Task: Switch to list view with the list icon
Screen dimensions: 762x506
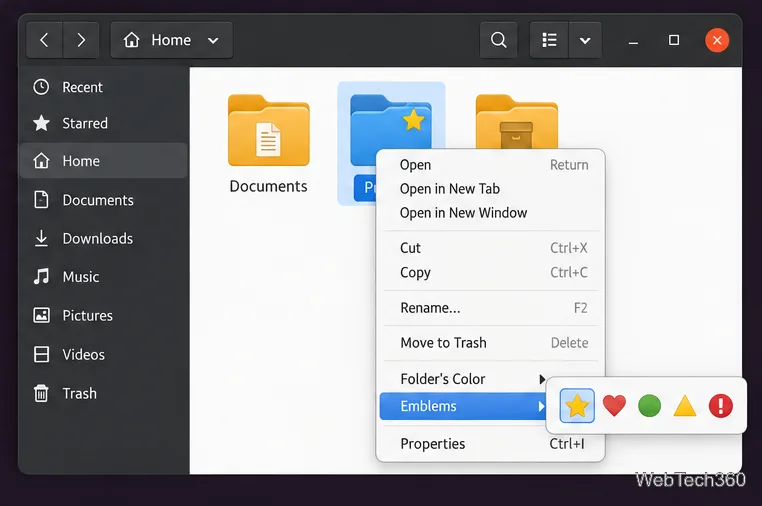Action: [549, 40]
